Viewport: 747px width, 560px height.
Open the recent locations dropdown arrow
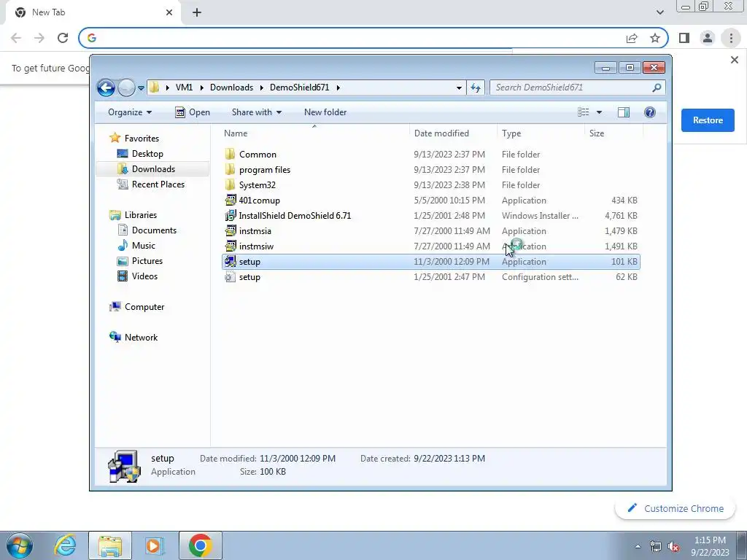pos(141,88)
